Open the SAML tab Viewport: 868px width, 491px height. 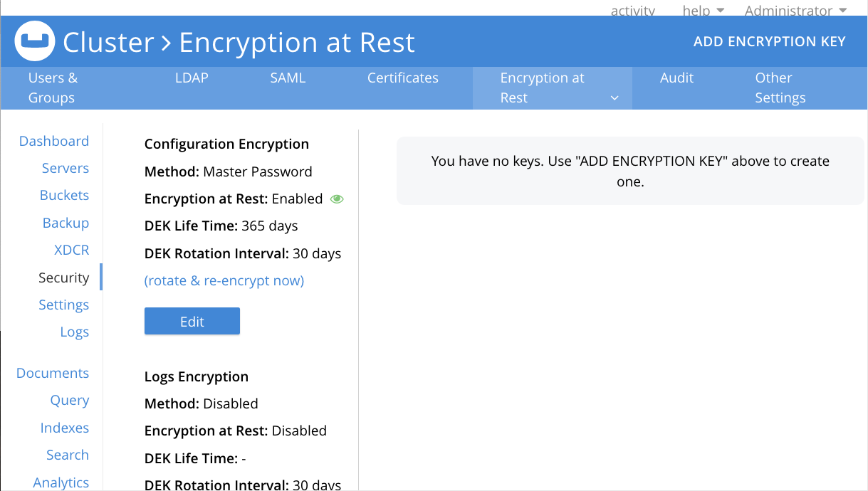(x=288, y=78)
